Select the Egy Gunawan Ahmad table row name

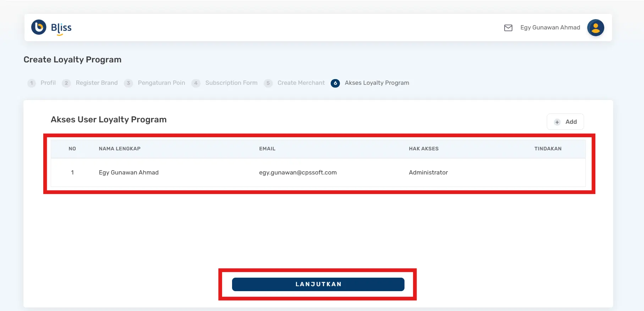click(128, 172)
